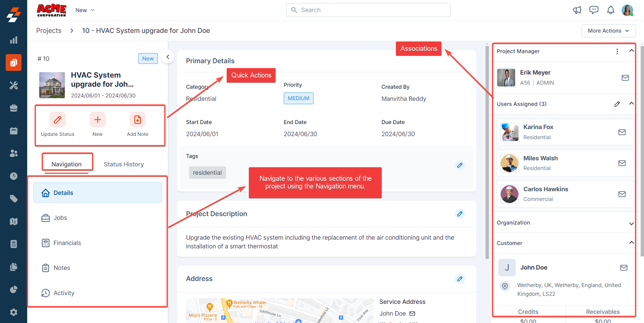The image size is (644, 323).
Task: Collapse the Customer section
Action: [x=631, y=243]
